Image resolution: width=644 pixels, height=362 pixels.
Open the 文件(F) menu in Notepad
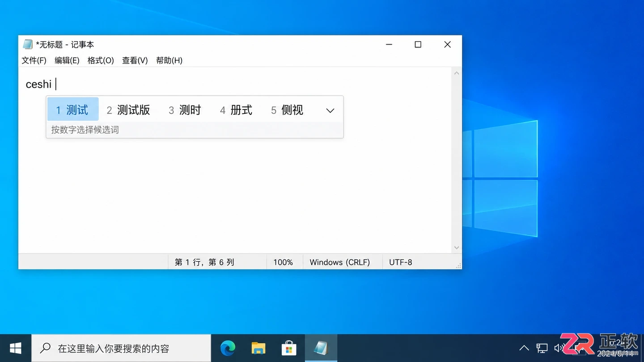coord(34,60)
